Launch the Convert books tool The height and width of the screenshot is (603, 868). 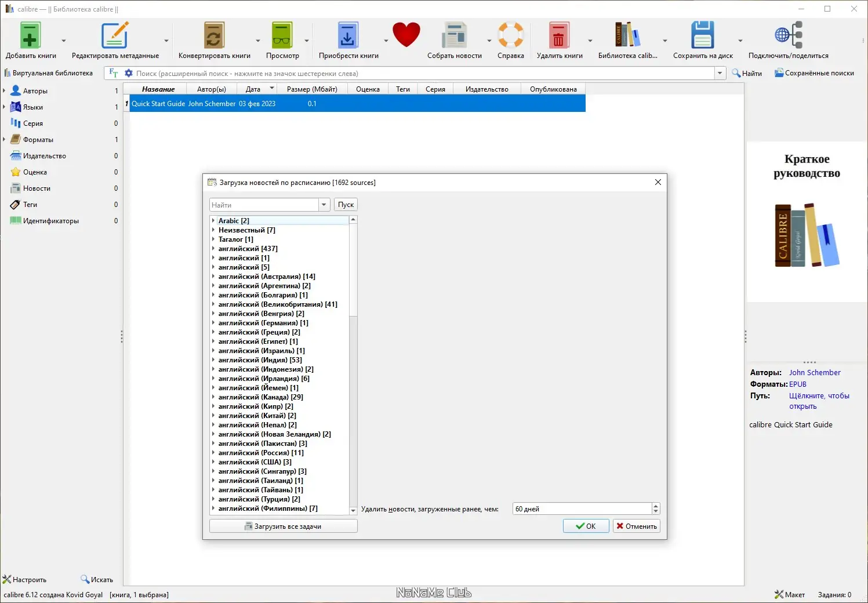(x=214, y=35)
